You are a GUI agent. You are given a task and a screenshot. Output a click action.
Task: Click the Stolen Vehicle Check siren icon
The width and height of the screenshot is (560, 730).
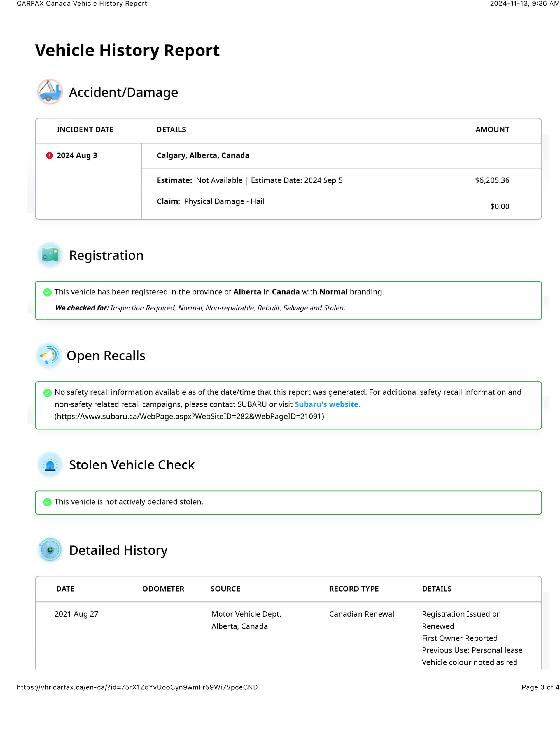50,464
